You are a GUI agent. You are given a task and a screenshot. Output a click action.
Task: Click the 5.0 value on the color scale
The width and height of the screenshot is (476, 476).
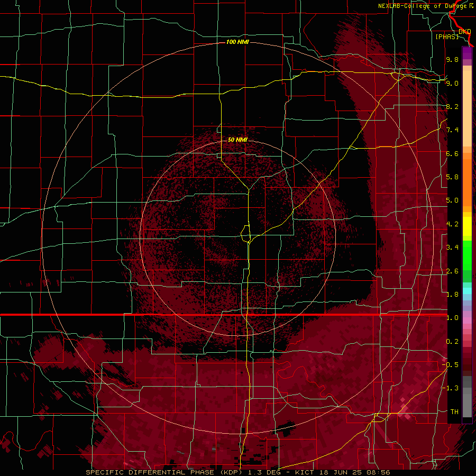coord(452,200)
